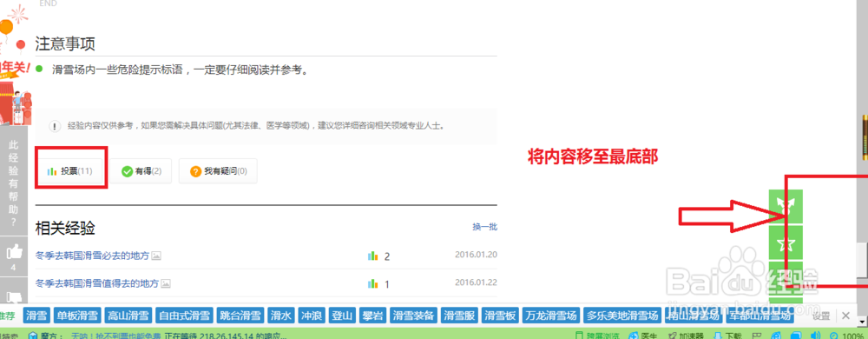Click date text 2016.01.22
Image resolution: width=868 pixels, height=339 pixels.
(x=476, y=282)
